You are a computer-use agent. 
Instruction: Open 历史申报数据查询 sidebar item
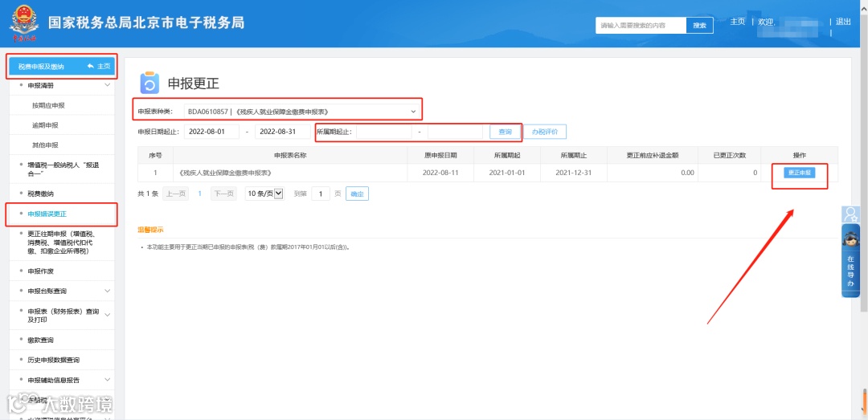54,360
